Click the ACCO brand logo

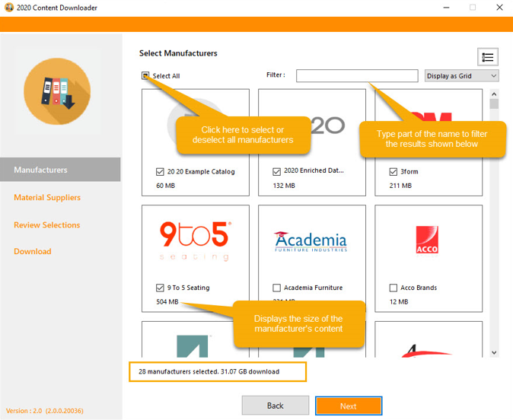(x=427, y=240)
